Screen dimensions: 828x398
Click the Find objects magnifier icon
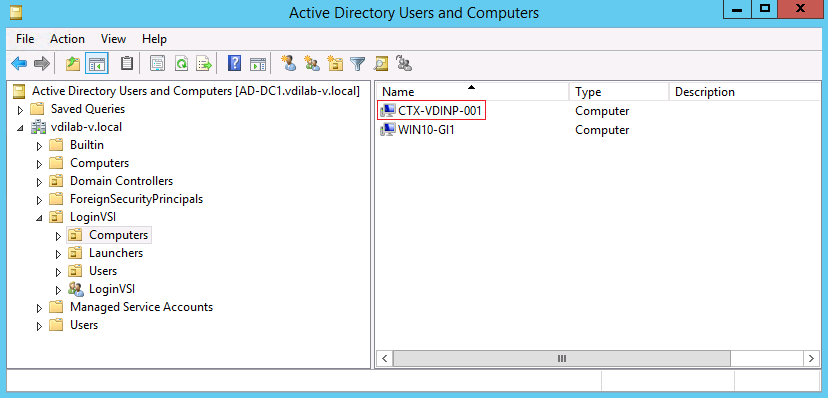point(381,64)
